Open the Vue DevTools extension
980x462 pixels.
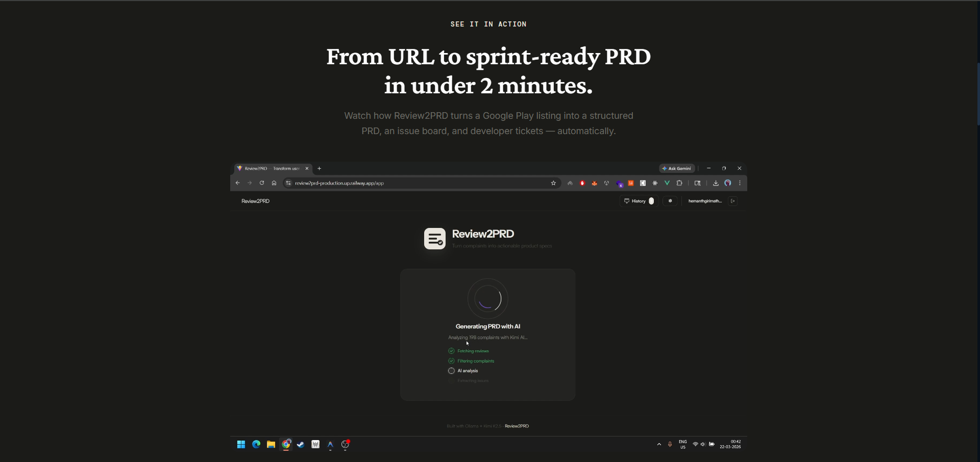(x=667, y=183)
